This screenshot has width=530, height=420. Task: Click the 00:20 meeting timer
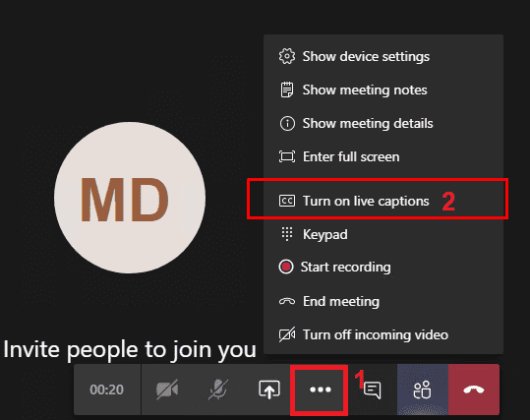107,390
